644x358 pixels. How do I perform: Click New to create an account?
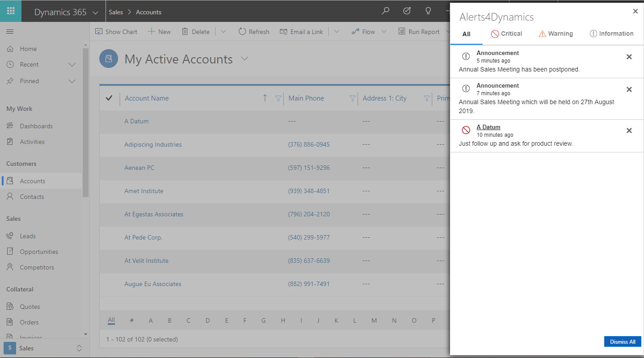159,32
